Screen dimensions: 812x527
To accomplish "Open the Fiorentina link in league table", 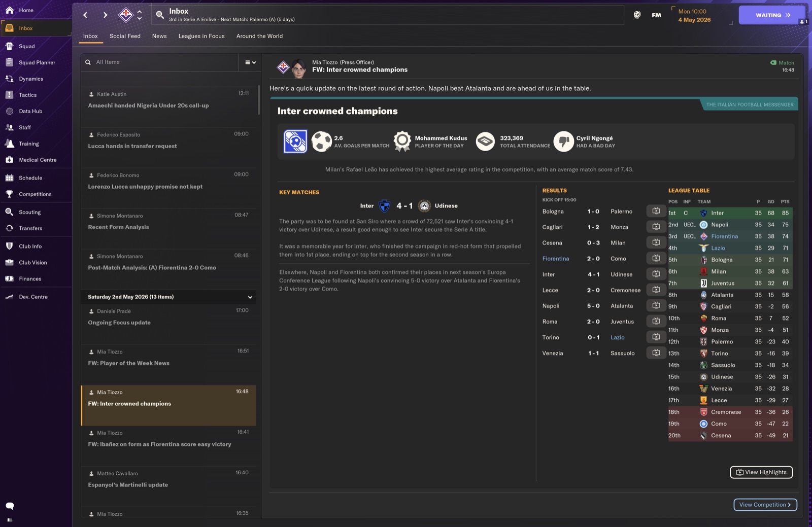I will click(x=724, y=236).
